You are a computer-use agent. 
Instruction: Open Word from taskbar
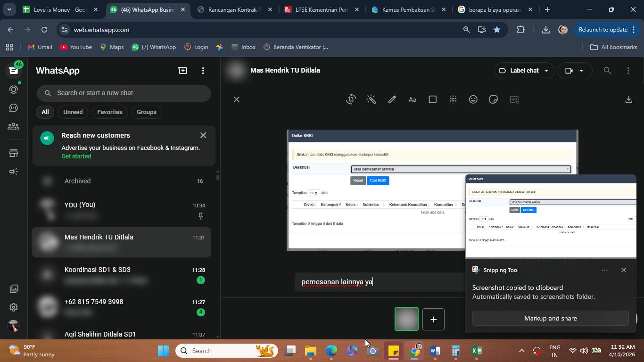point(435,351)
